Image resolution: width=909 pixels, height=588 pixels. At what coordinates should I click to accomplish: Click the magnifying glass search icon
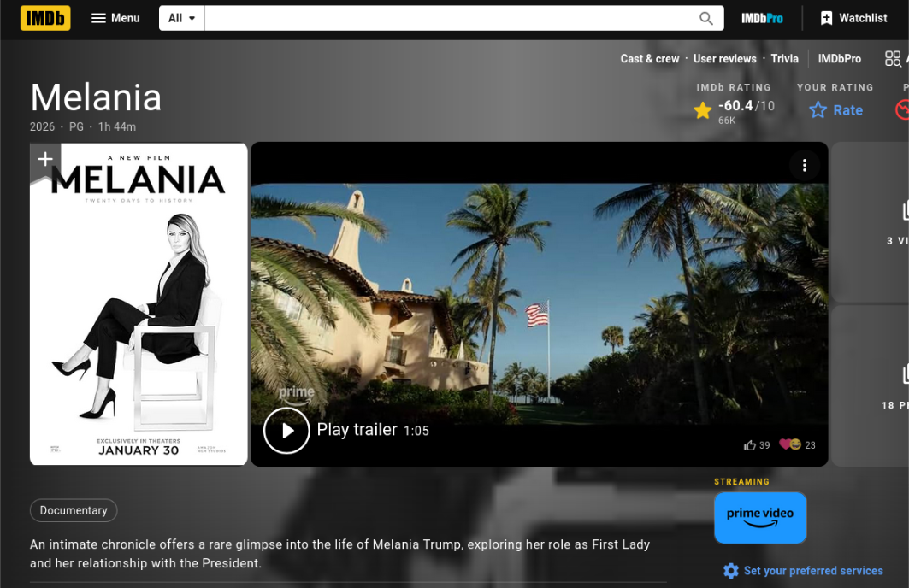coord(705,18)
